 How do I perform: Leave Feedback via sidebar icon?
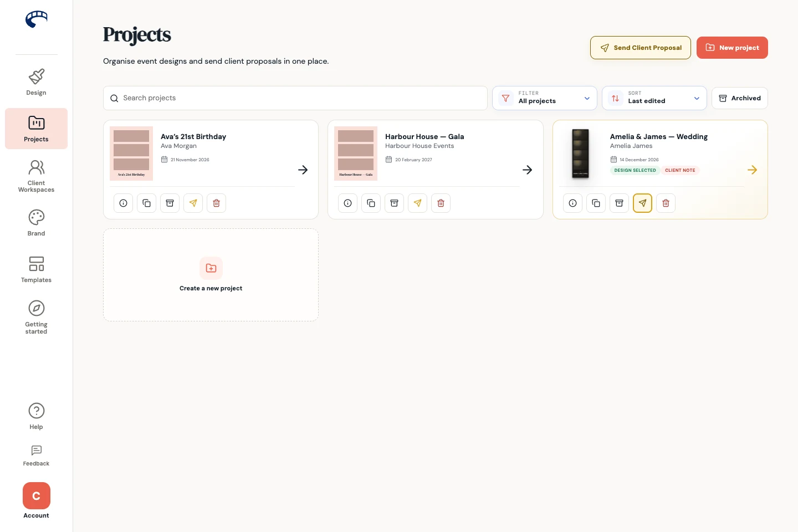point(36,456)
